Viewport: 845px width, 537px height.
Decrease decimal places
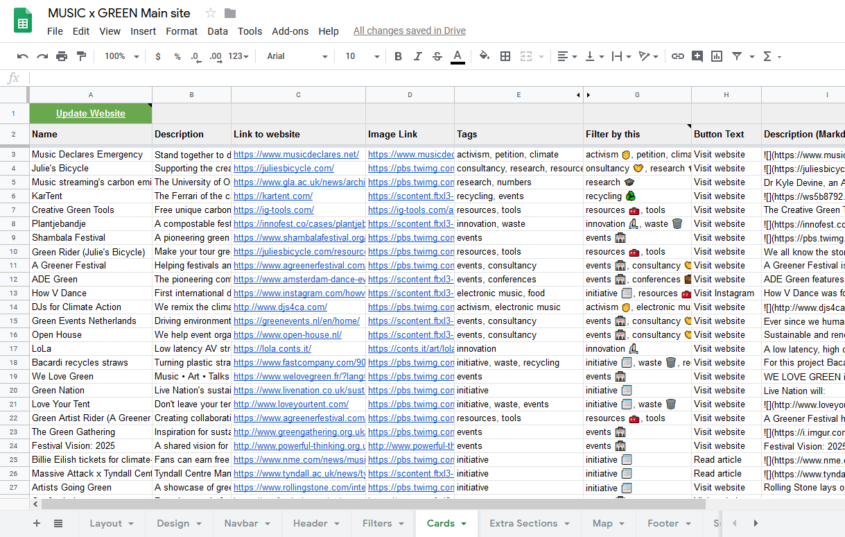(x=196, y=57)
